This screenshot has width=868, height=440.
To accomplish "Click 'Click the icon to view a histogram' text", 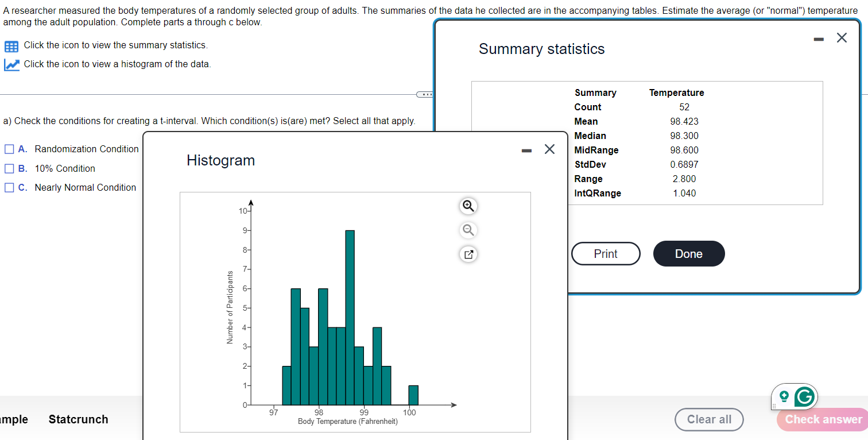I will click(117, 64).
